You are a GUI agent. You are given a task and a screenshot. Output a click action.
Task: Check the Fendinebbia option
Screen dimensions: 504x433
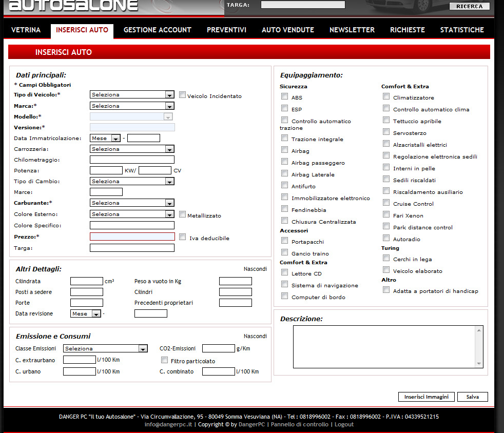tap(284, 209)
